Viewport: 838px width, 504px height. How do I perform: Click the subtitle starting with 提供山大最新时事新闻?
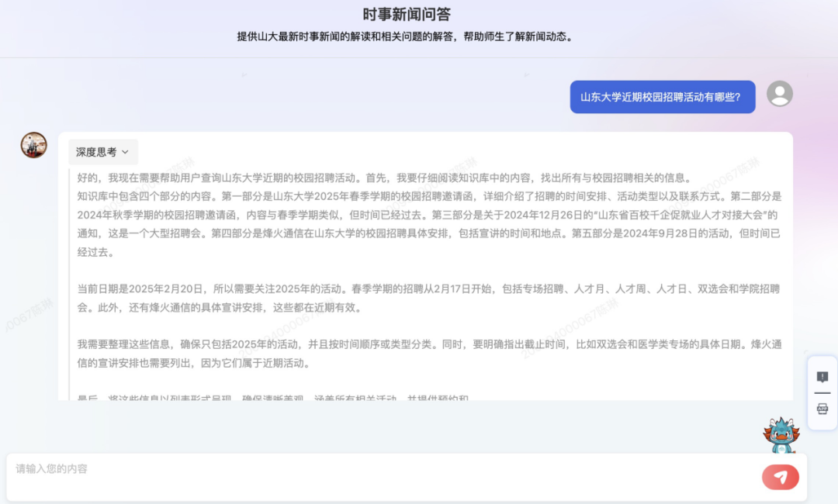(407, 36)
